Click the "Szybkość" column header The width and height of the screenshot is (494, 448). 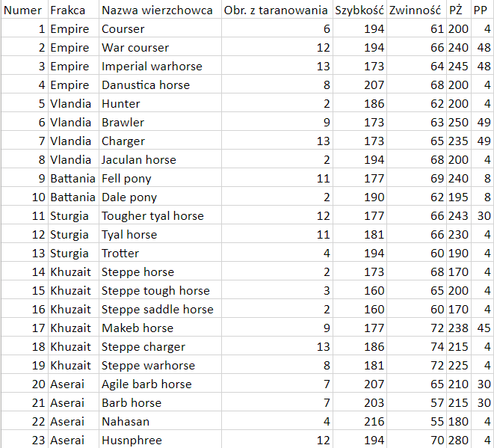pos(359,10)
